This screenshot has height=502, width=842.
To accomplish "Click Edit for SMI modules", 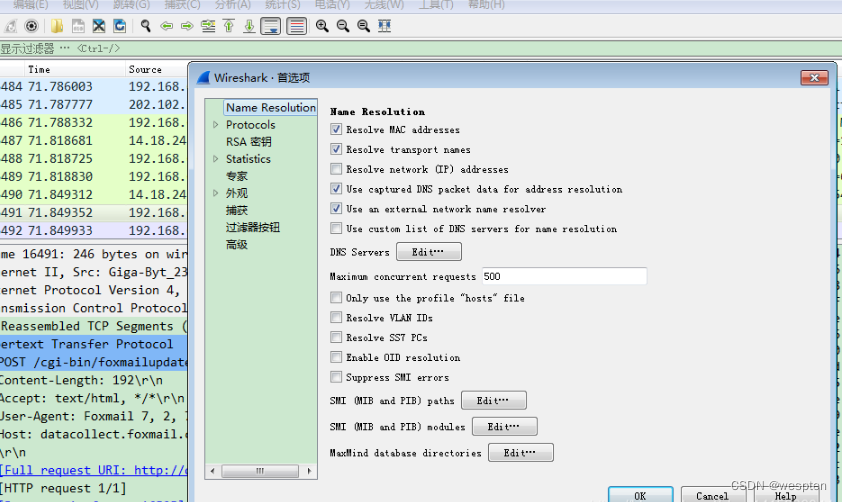I will click(504, 427).
